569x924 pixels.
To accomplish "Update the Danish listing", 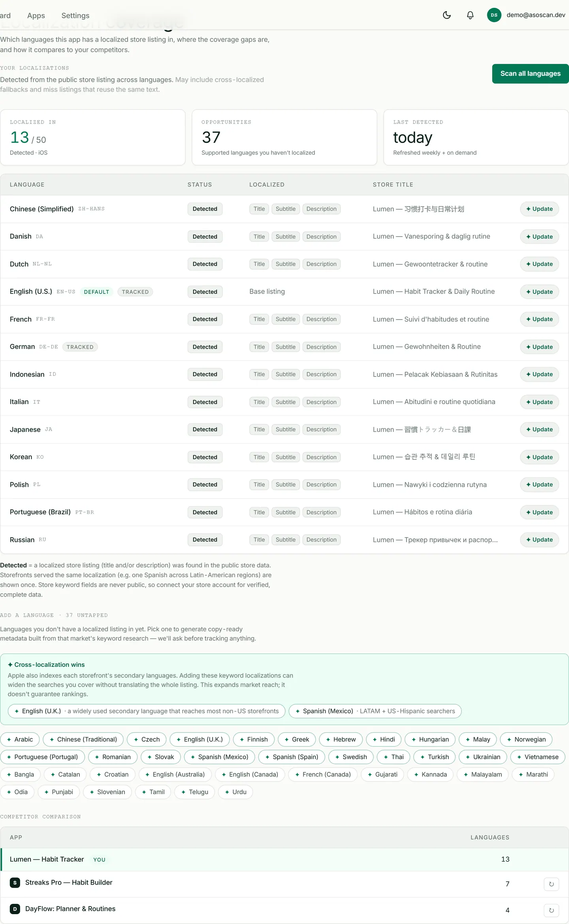I will point(539,237).
